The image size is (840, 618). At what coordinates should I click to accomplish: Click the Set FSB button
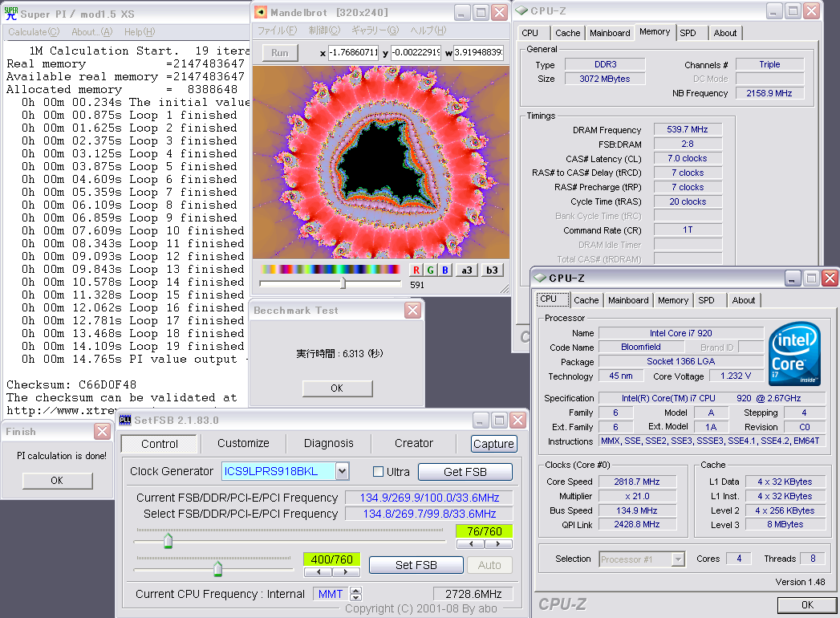(416, 565)
